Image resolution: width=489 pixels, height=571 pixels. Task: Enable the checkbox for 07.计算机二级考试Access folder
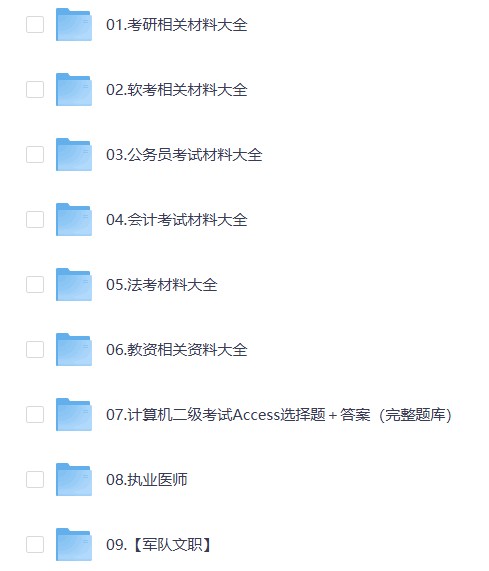tap(35, 414)
